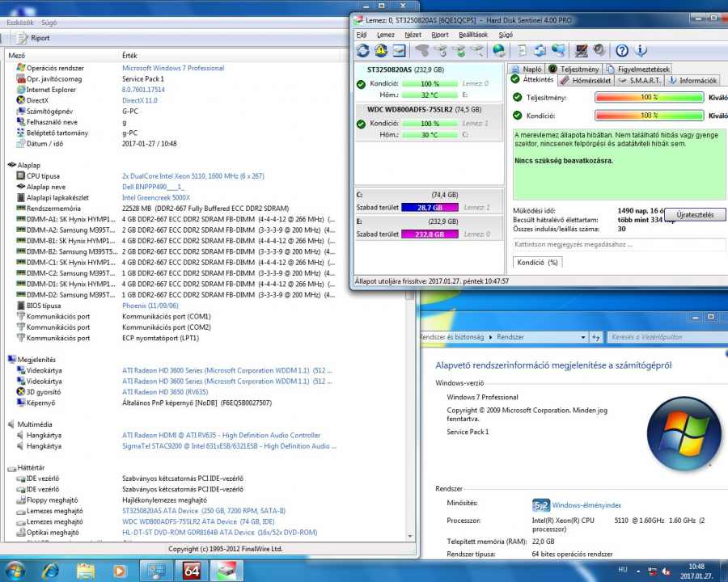Click the blue puzzle-piece toolbar icon beside report
This screenshot has height=582, width=728.
point(540,50)
